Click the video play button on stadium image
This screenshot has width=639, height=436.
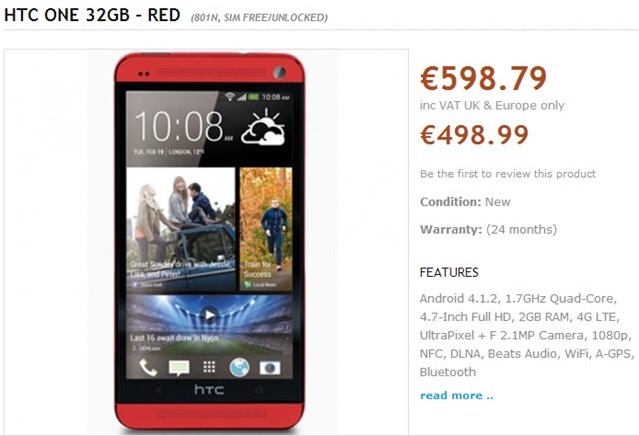point(209,315)
